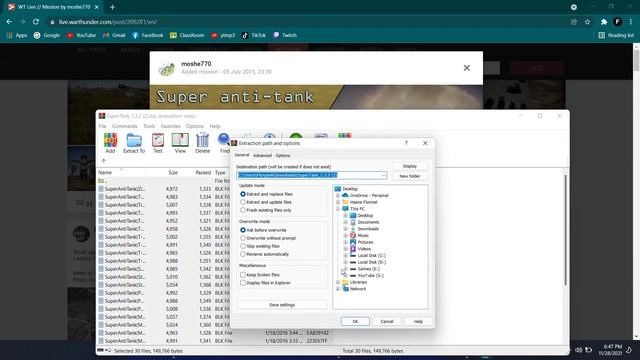Expand the Documents tree node
This screenshot has height=360, width=640.
tap(345, 222)
